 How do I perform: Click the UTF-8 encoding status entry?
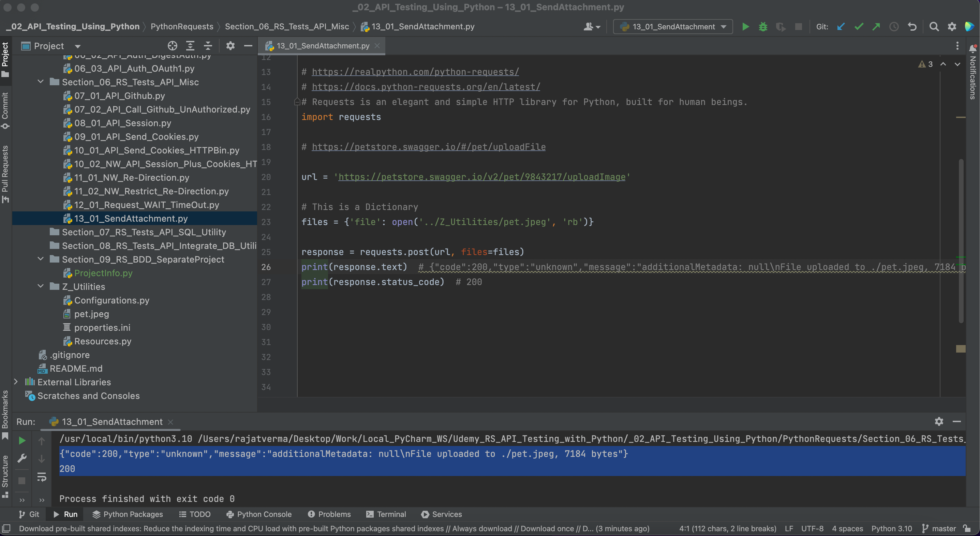812,528
